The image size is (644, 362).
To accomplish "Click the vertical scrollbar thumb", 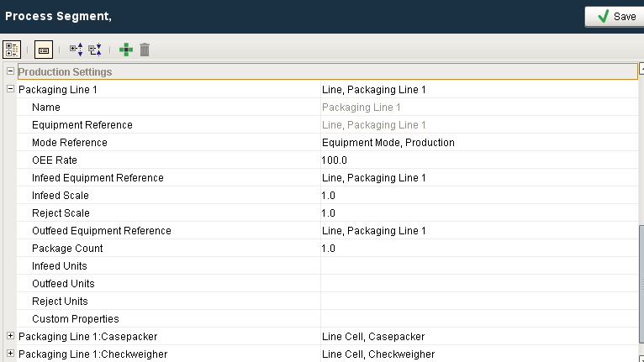I will click(641, 284).
